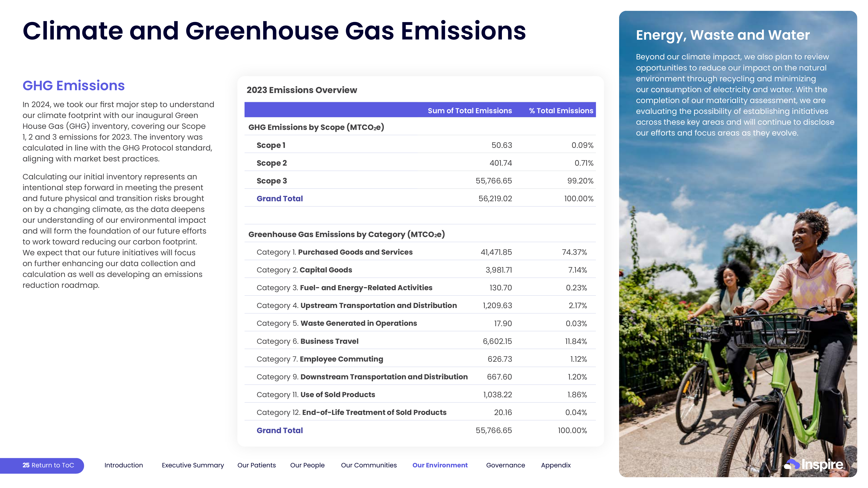Click the Climate and Greenhouse Gas Emissions title
Viewport: 868px width, 488px height.
coord(274,31)
